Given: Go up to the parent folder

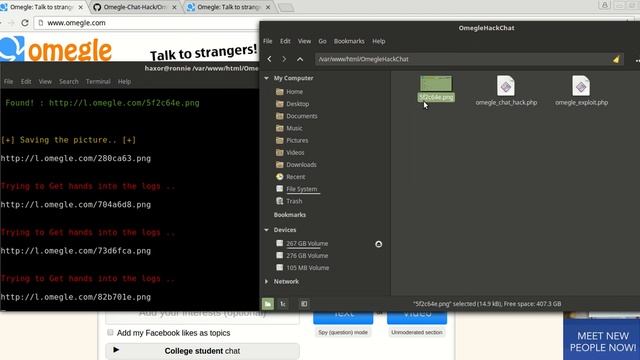Looking at the screenshot, I should (300, 59).
